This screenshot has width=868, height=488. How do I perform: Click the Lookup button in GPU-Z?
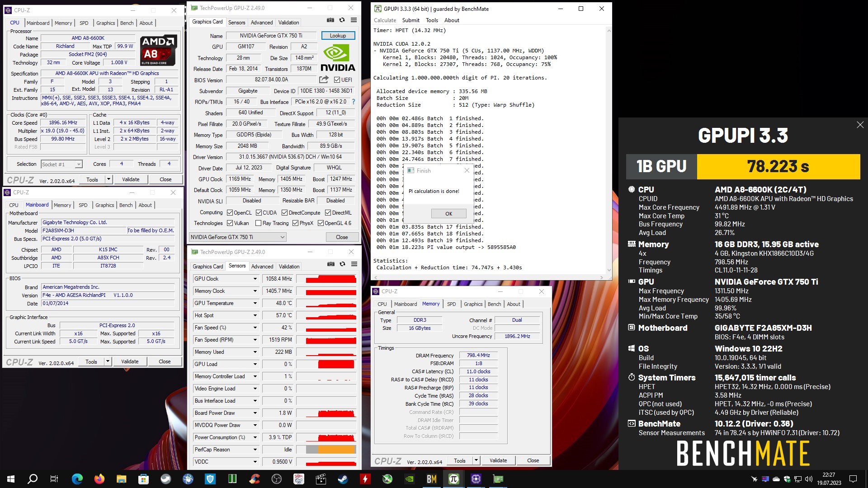(338, 36)
